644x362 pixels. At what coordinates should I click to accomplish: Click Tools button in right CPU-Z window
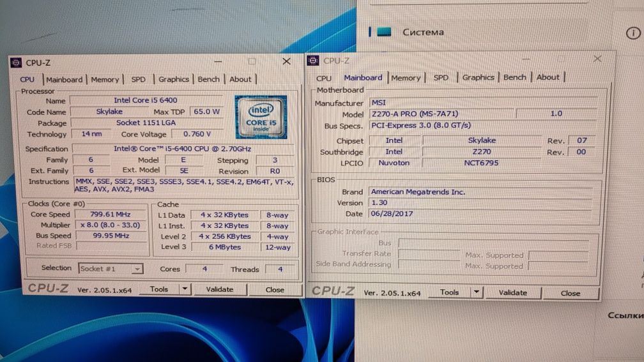[449, 292]
